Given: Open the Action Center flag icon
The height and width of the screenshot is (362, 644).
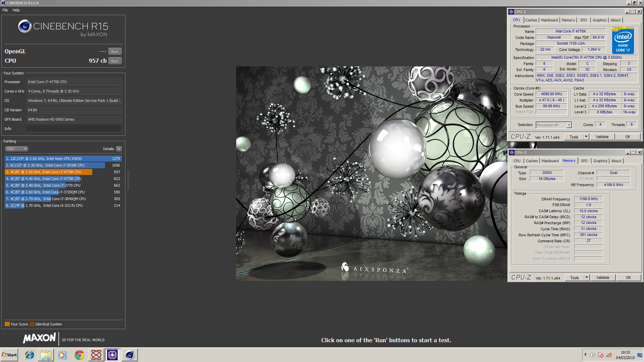Looking at the screenshot, I should [x=601, y=355].
